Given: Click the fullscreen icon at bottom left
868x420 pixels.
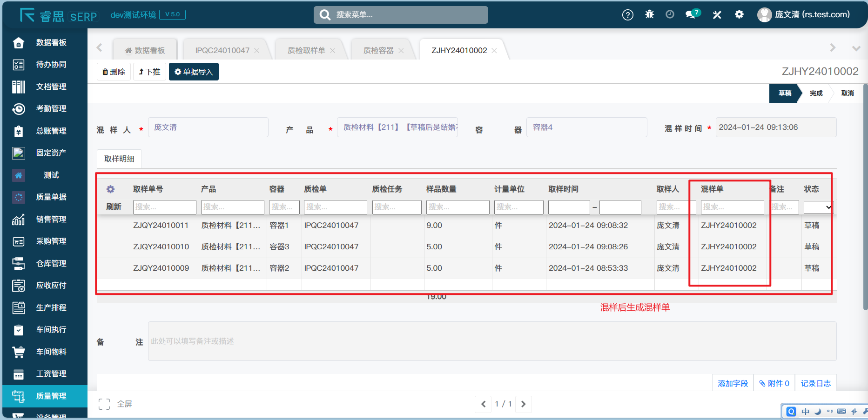Looking at the screenshot, I should 104,404.
